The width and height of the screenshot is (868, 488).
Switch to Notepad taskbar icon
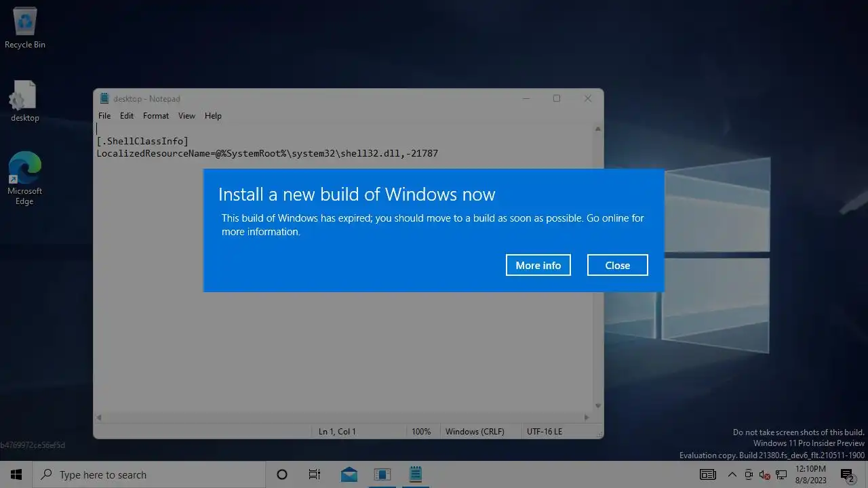(x=416, y=474)
